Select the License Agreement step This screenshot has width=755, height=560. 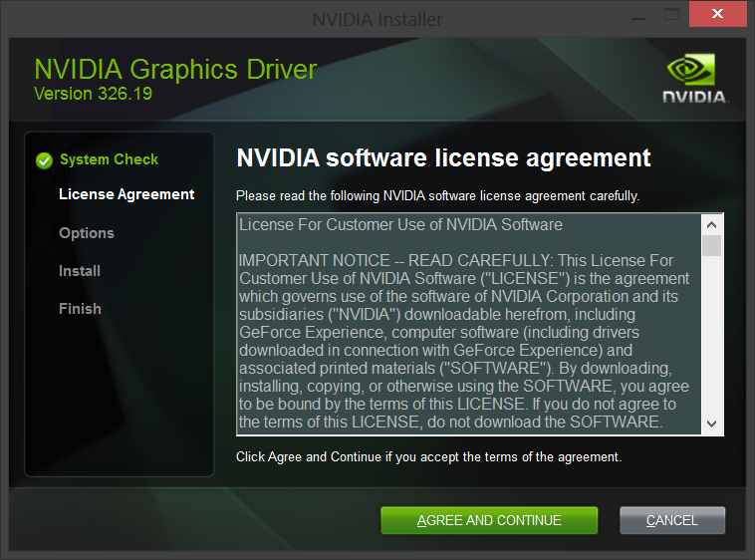click(x=126, y=194)
